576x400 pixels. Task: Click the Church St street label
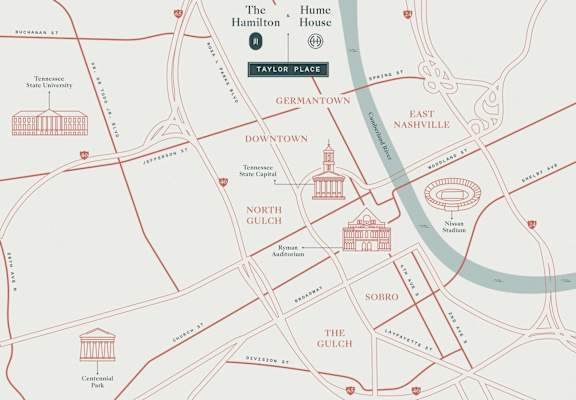[188, 332]
